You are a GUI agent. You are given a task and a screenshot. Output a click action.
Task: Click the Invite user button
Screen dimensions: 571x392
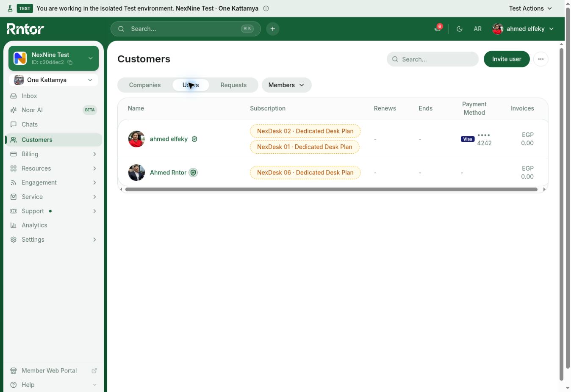(x=507, y=59)
